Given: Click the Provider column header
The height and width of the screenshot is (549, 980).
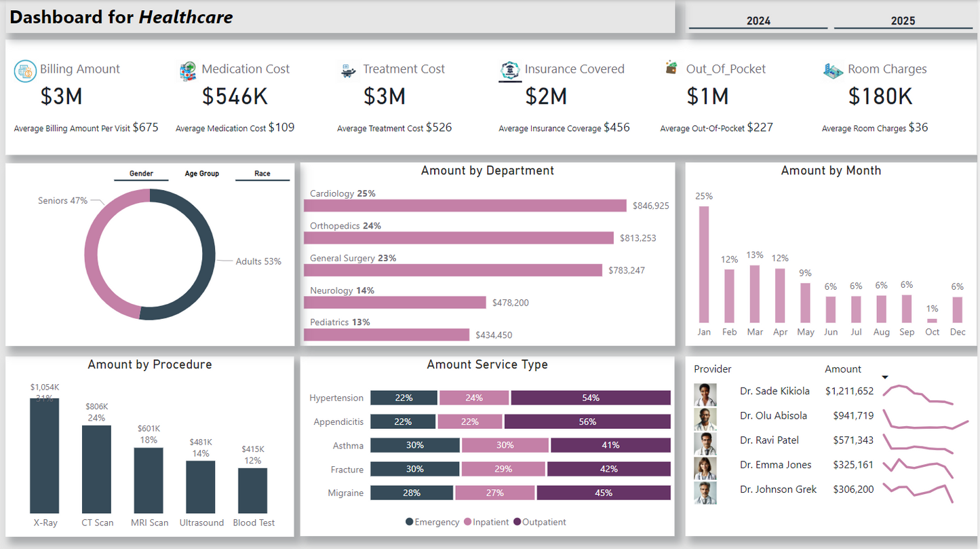Looking at the screenshot, I should tap(712, 369).
